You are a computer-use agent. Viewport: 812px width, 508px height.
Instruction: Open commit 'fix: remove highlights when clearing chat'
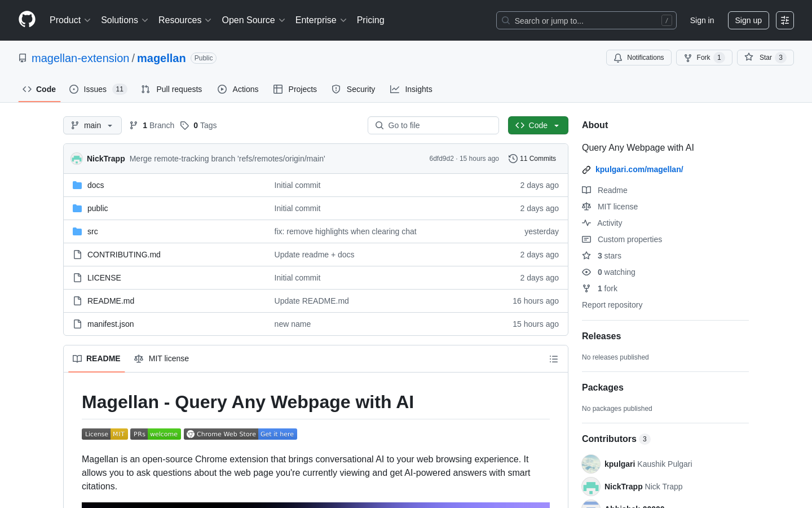pos(345,231)
